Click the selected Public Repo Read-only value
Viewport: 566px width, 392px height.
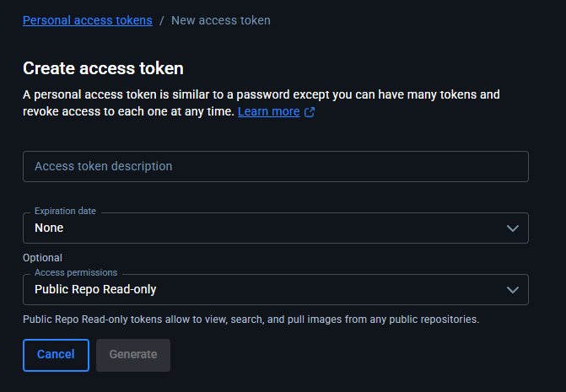(95, 289)
